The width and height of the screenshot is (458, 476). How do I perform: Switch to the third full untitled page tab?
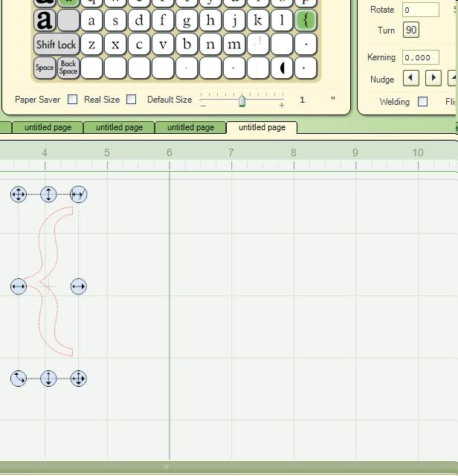click(190, 127)
